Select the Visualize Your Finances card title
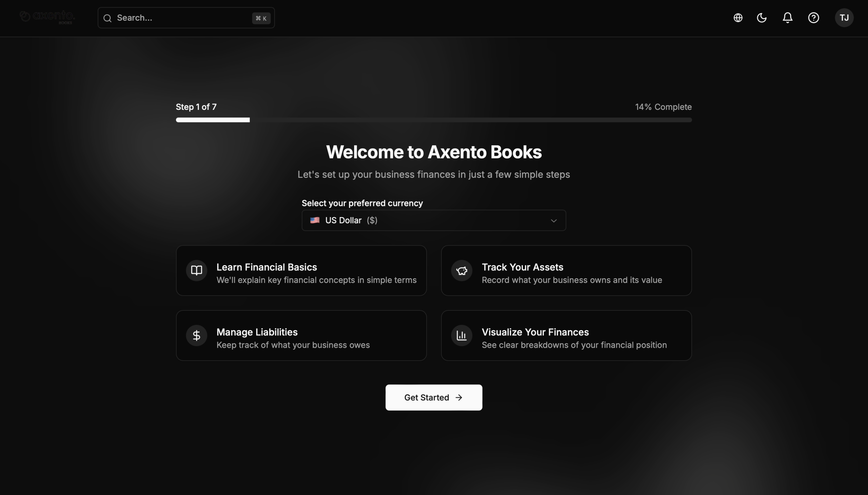Image resolution: width=868 pixels, height=495 pixels. [x=535, y=332]
